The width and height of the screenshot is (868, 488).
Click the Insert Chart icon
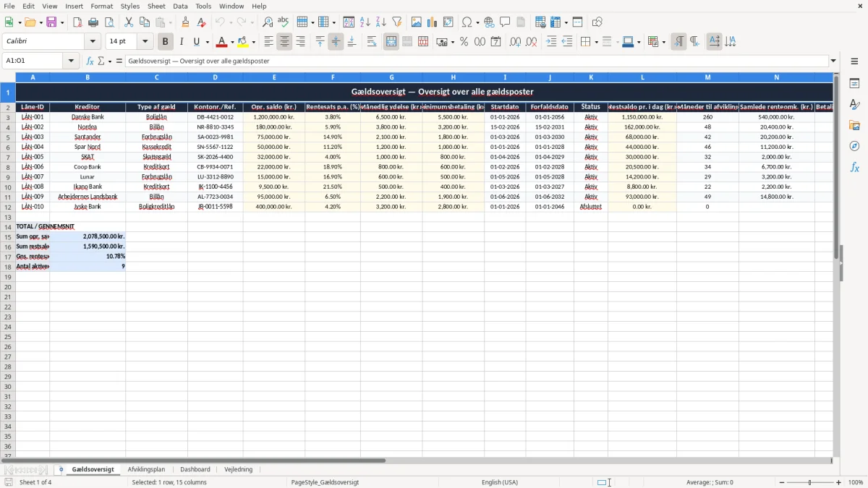(x=433, y=22)
